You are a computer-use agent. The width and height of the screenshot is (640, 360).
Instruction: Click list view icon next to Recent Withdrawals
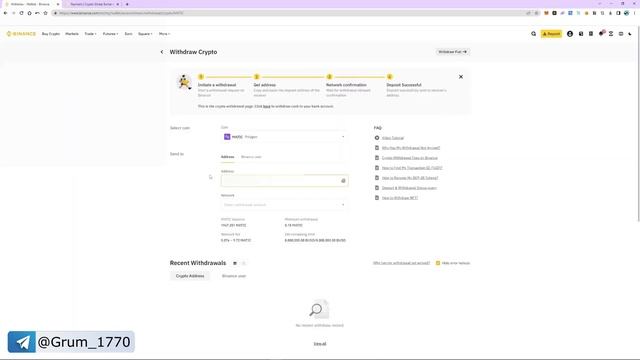click(x=235, y=263)
